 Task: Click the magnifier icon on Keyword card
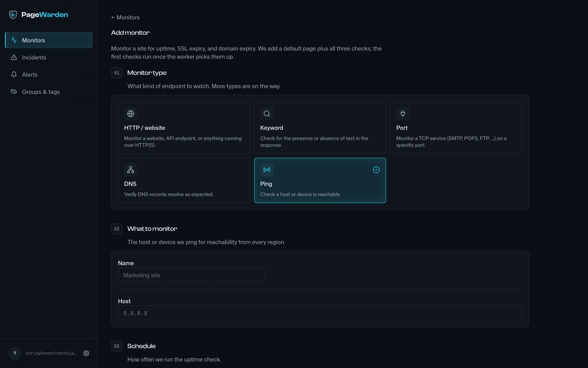pyautogui.click(x=267, y=114)
